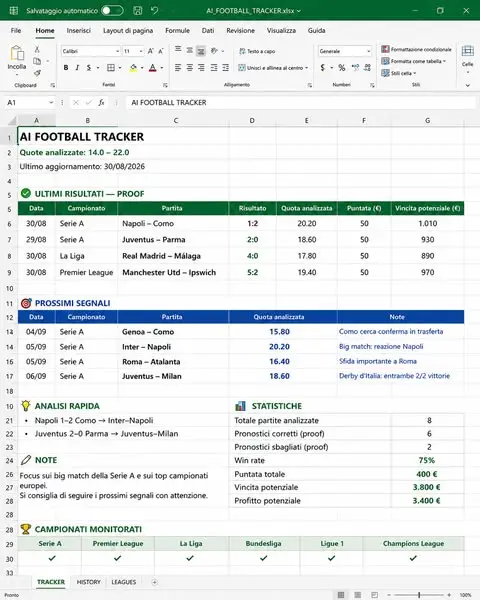This screenshot has width=480, height=600.
Task: Toggle Salvataggio automatico switch
Action: (x=112, y=11)
